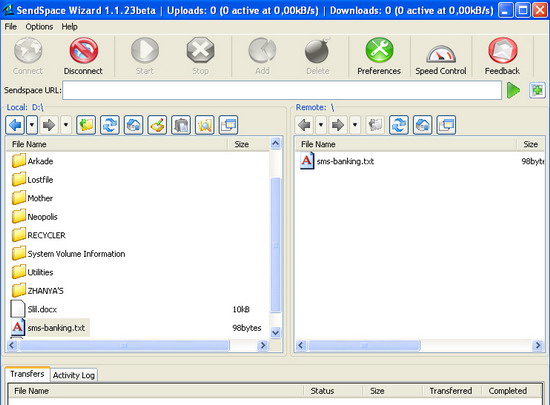Viewport: 550px width, 405px height.
Task: Open the Help menu
Action: (69, 27)
